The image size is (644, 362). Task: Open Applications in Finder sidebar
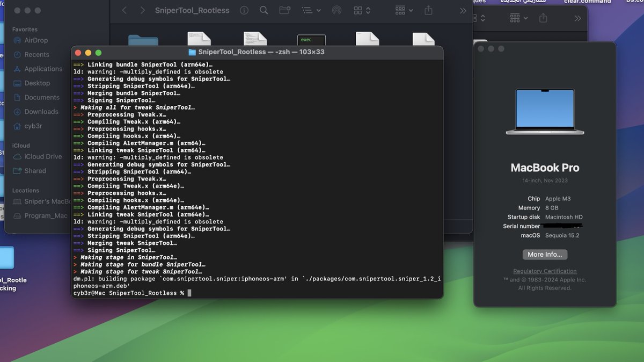point(43,69)
